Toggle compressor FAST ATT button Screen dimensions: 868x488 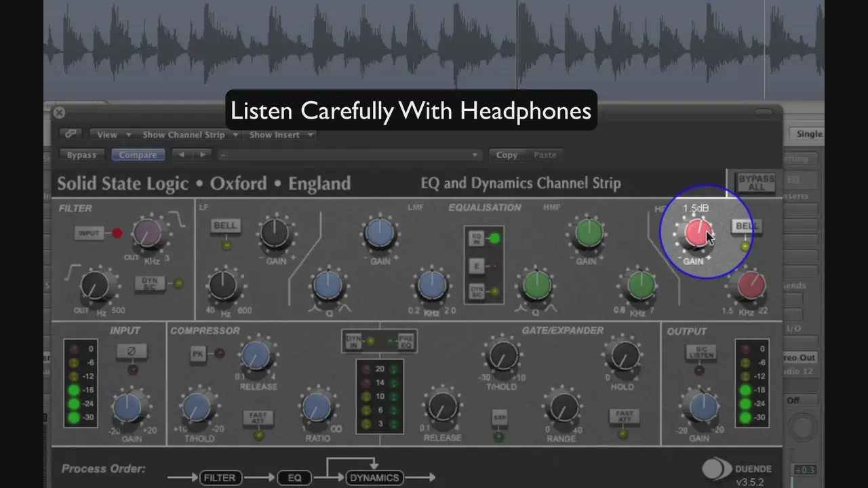[258, 418]
